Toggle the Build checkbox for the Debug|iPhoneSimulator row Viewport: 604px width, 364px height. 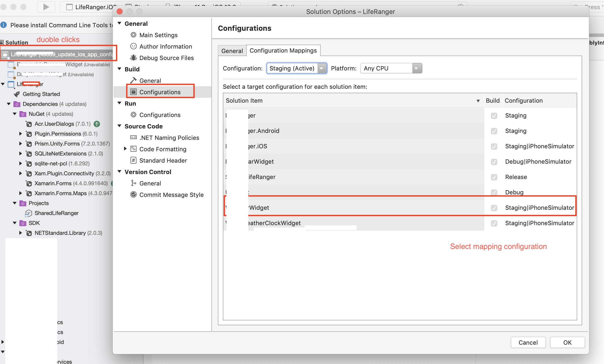point(494,162)
